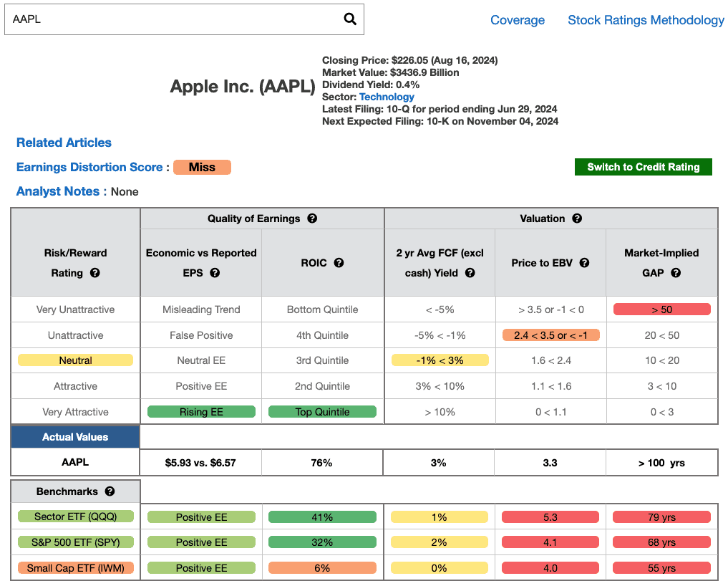The height and width of the screenshot is (586, 728).
Task: Click IWM's 0% FCF yield cell
Action: coord(440,568)
